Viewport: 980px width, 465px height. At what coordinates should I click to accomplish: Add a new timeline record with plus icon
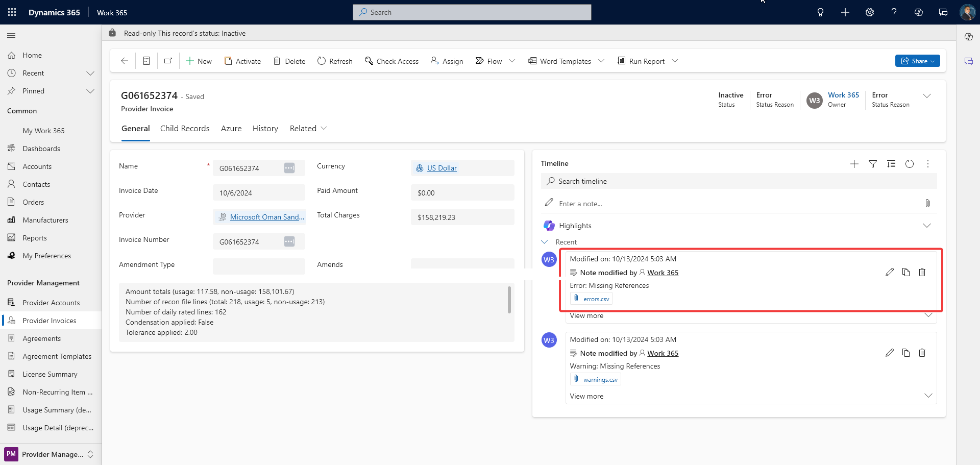(854, 164)
